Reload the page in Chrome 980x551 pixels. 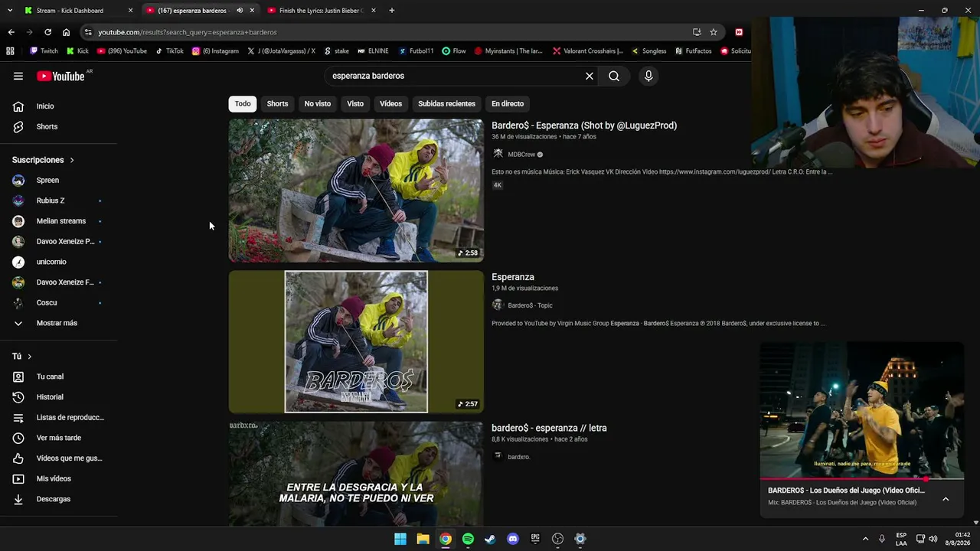47,32
